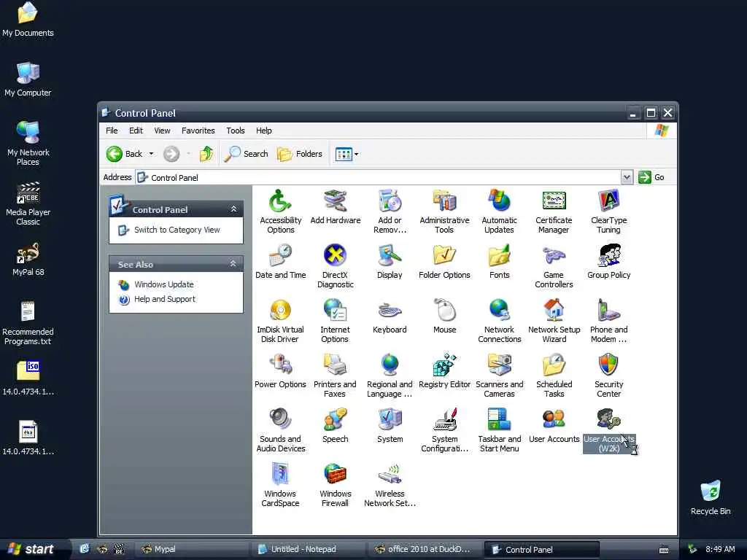Click the Search toolbar button
Viewport: 747px width, 560px height.
(247, 154)
